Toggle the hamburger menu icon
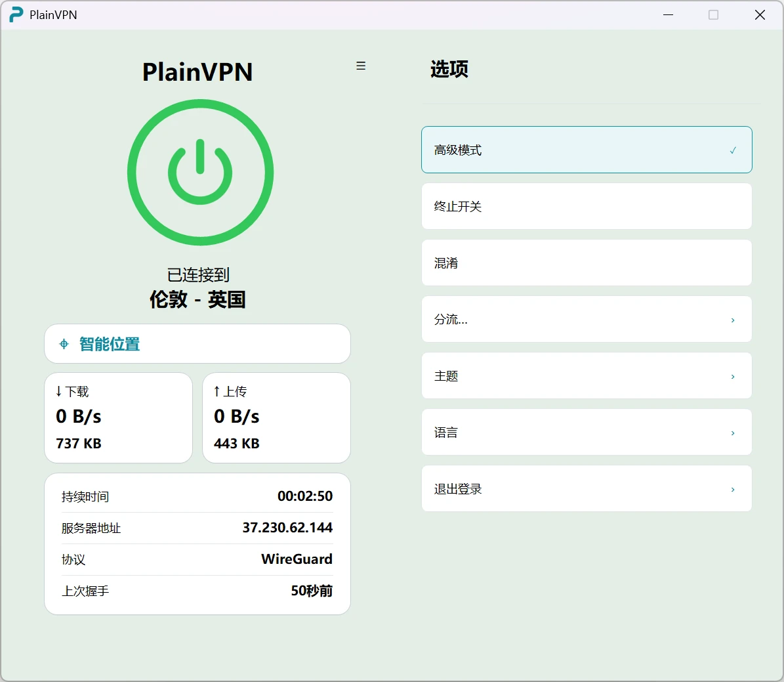The height and width of the screenshot is (682, 784). pos(360,66)
